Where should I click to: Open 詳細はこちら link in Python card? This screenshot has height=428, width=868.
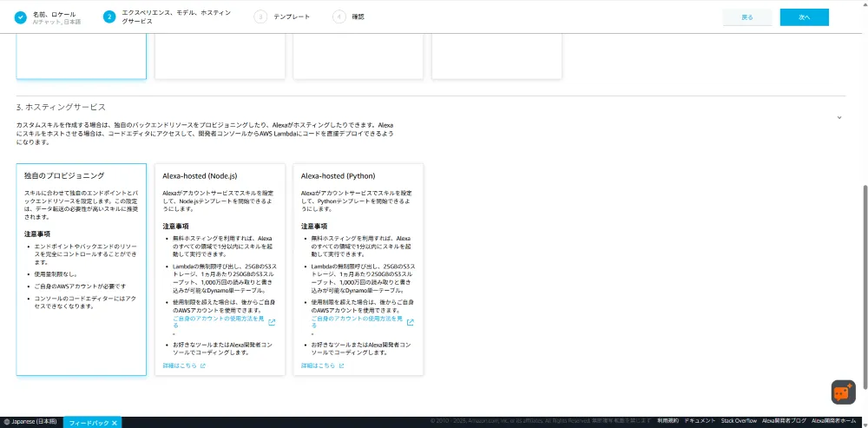318,366
